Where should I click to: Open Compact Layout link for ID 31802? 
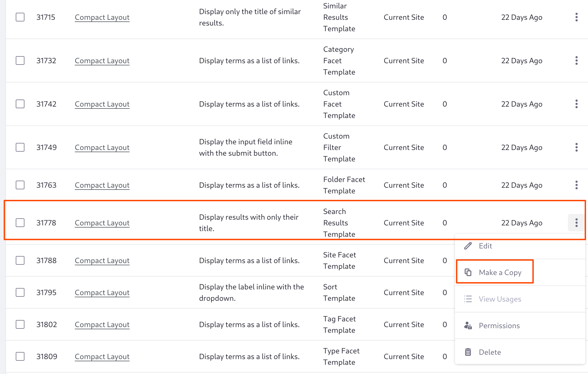click(x=102, y=324)
